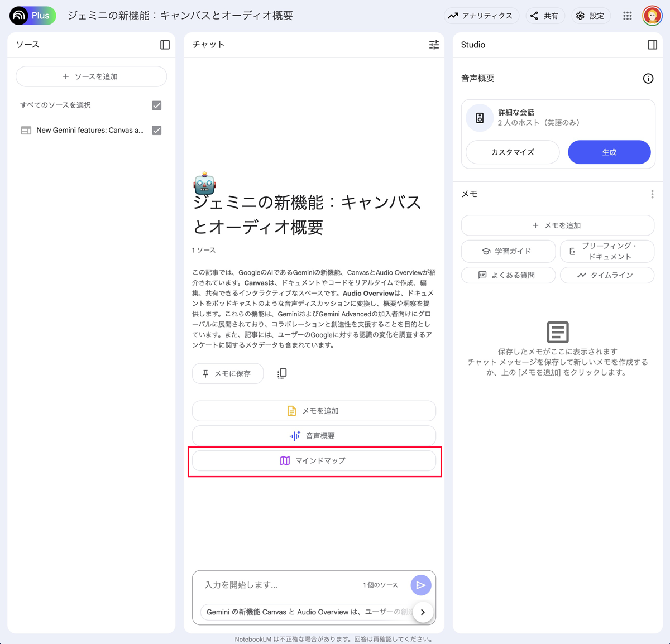Click the NotebookLM Plus logo
The image size is (670, 644).
(33, 16)
